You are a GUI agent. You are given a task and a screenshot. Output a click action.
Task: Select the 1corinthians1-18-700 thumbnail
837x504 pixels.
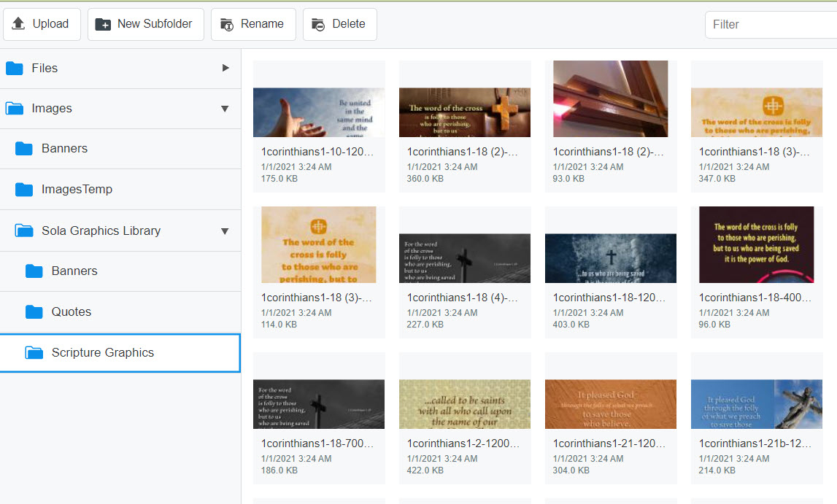tap(319, 404)
